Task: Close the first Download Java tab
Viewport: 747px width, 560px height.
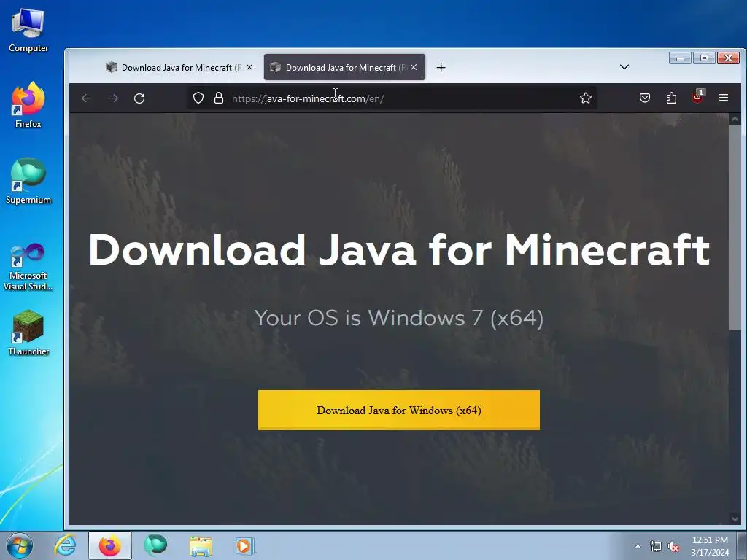Action: coord(249,68)
